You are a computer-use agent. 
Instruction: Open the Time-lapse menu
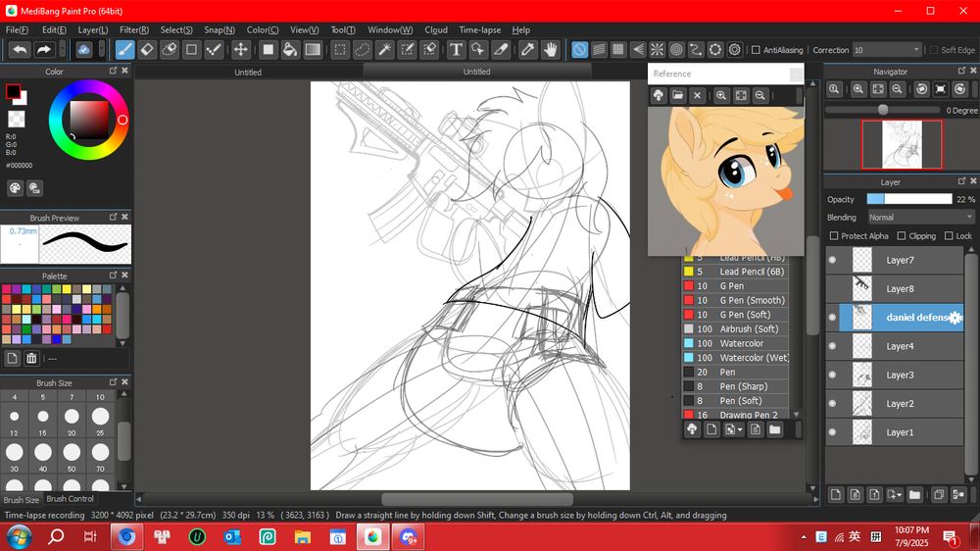tap(479, 30)
